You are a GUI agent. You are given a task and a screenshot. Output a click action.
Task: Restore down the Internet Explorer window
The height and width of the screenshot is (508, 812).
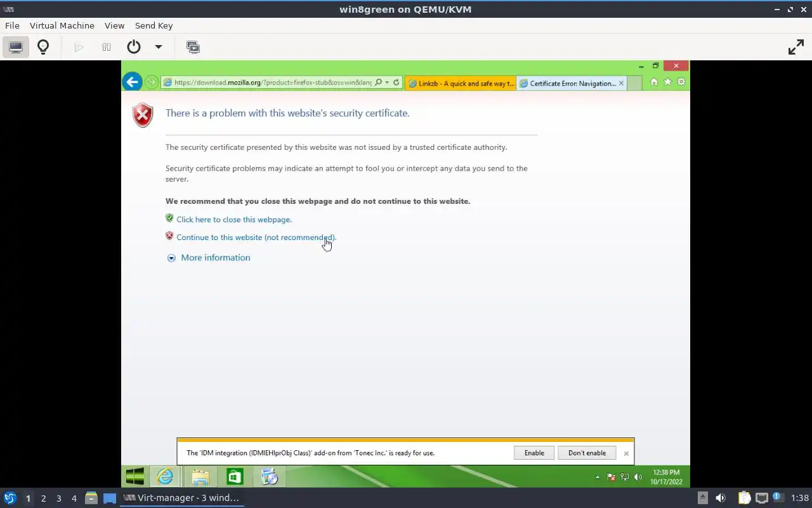click(x=656, y=65)
